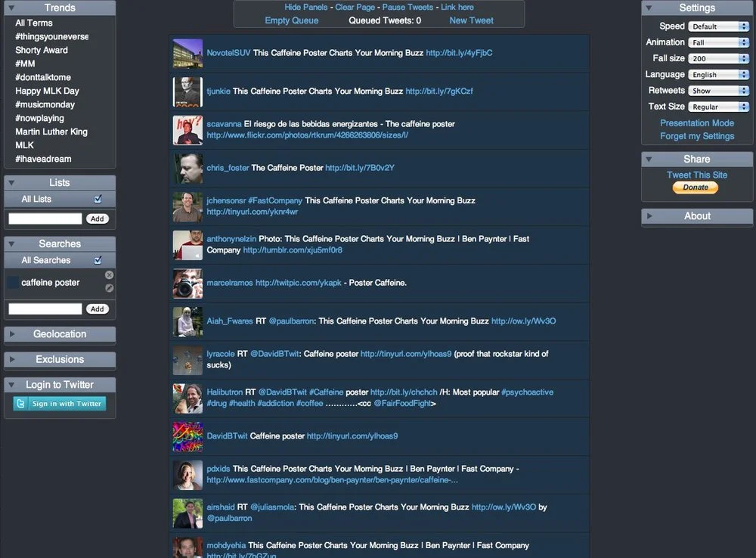Click the caffeine poster color swatch

click(x=13, y=282)
